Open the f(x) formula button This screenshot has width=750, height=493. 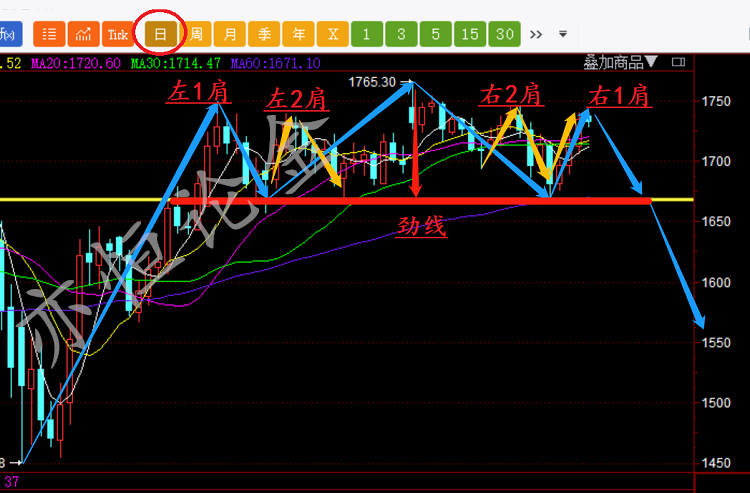coord(11,34)
